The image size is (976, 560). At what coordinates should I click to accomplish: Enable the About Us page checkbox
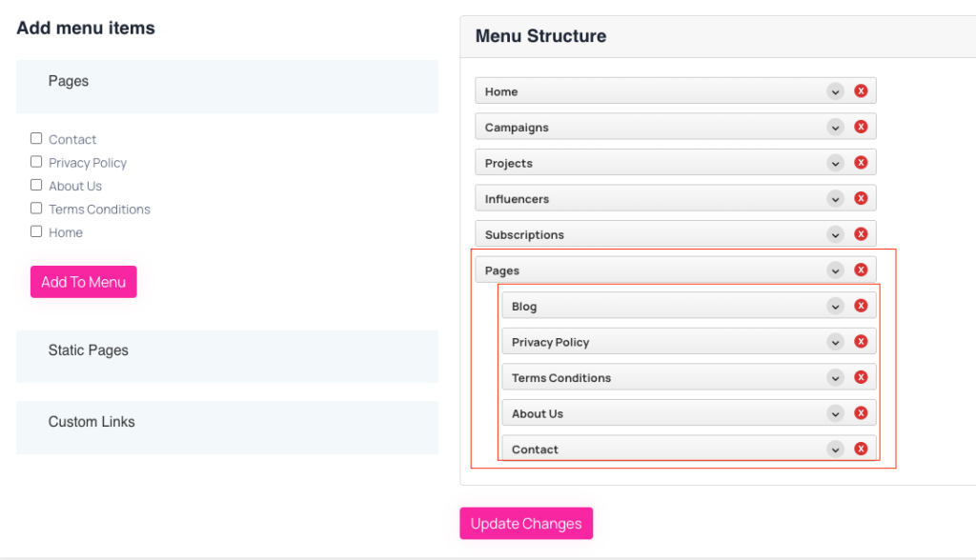point(36,185)
